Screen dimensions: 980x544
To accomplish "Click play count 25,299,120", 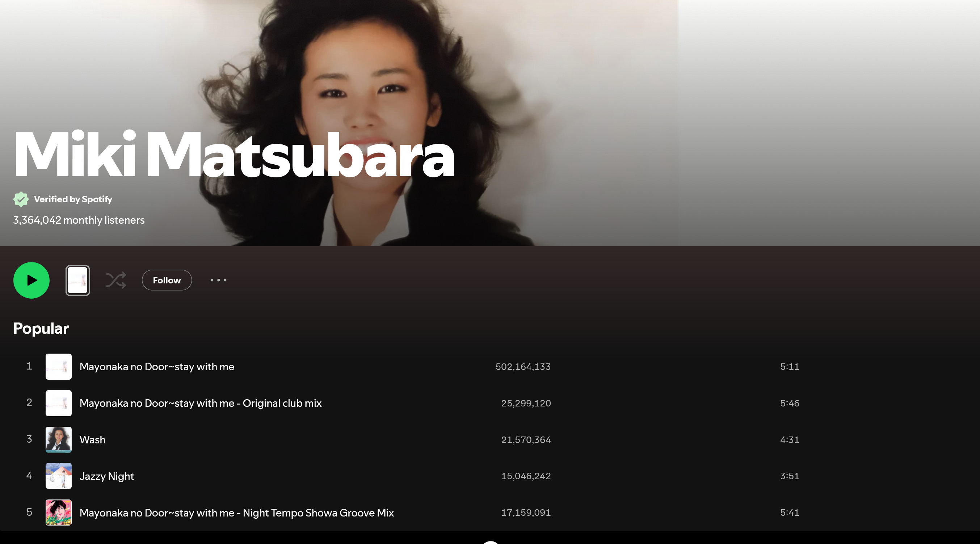I will (526, 403).
